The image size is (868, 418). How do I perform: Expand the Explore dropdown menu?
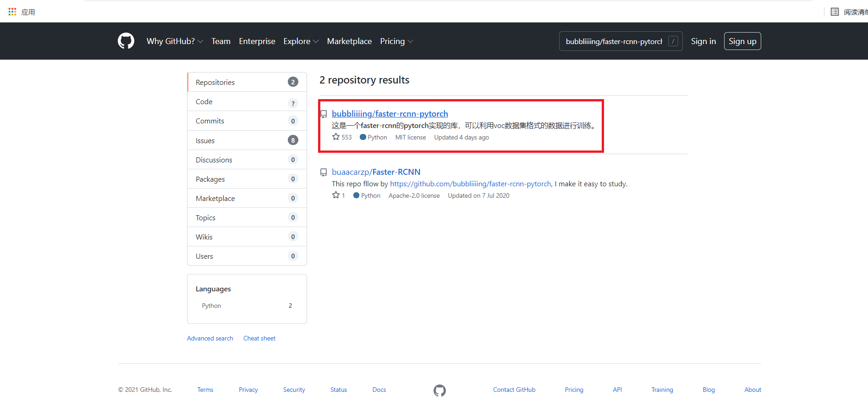(301, 41)
